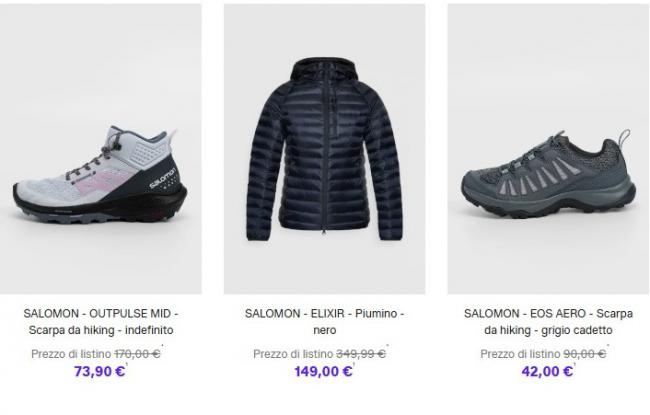650x415 pixels.
Task: Click 'Prezzo di listino' label under Elixir jacket
Action: [x=293, y=354]
